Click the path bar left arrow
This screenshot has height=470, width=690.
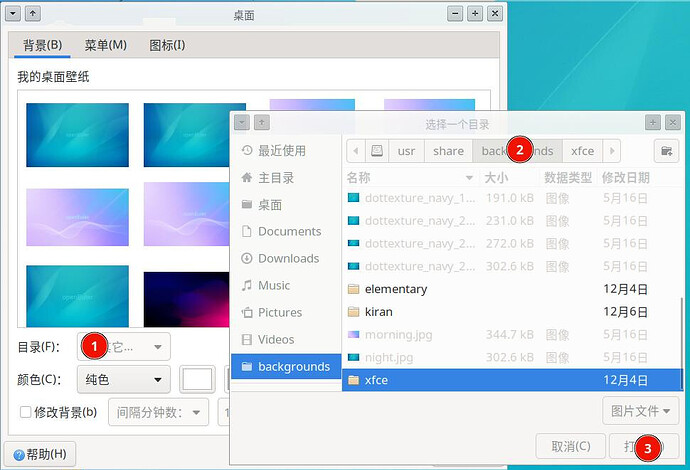[354, 151]
